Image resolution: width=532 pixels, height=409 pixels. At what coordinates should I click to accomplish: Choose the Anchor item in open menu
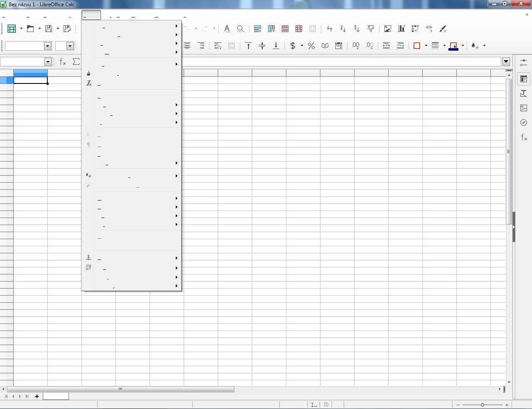[x=131, y=258]
